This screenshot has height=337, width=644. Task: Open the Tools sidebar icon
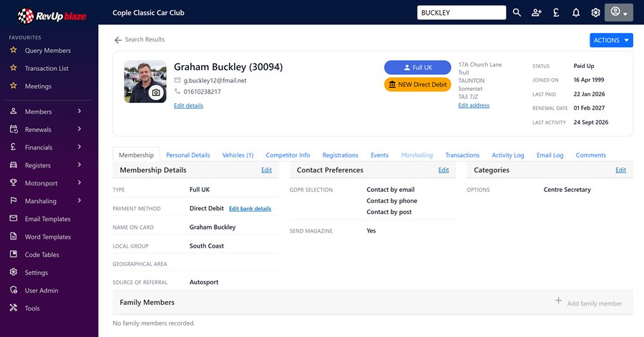point(14,308)
